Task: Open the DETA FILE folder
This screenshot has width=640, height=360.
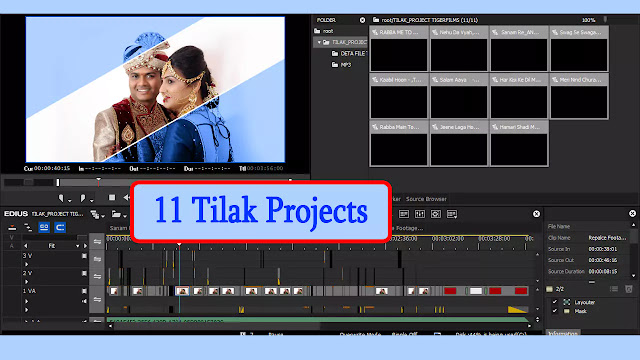Action: (349, 53)
